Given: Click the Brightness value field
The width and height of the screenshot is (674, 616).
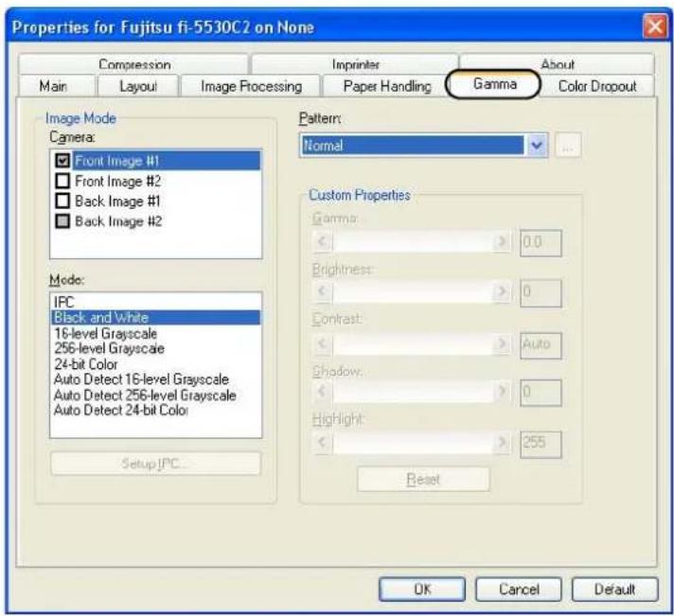Looking at the screenshot, I should pos(541,293).
